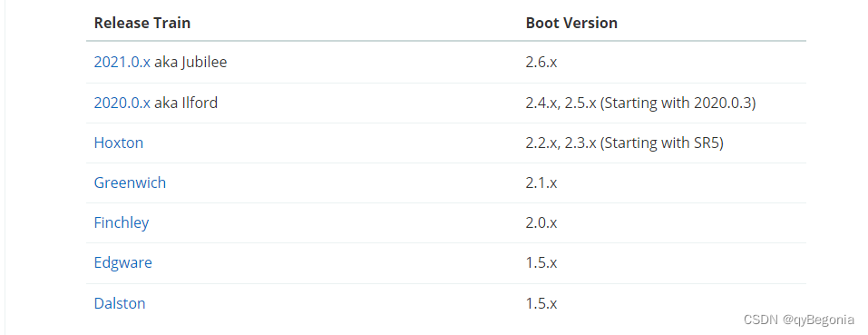Image resolution: width=868 pixels, height=335 pixels.
Task: Click the Boot Version column header
Action: click(x=571, y=23)
